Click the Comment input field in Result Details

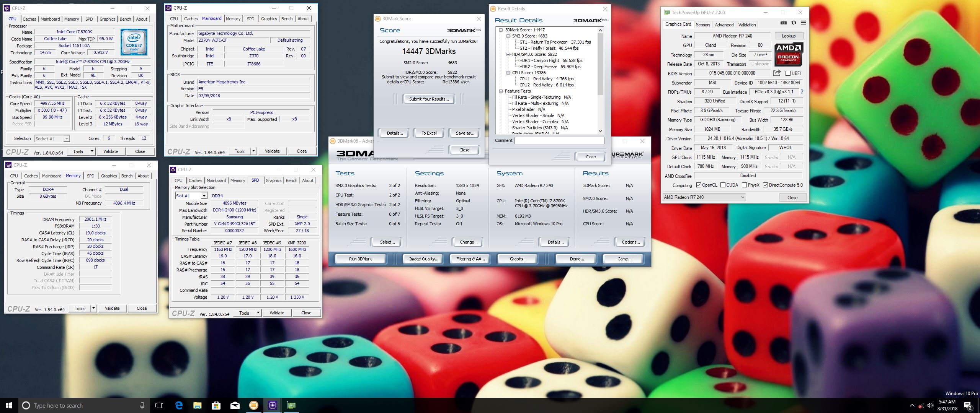click(x=559, y=140)
